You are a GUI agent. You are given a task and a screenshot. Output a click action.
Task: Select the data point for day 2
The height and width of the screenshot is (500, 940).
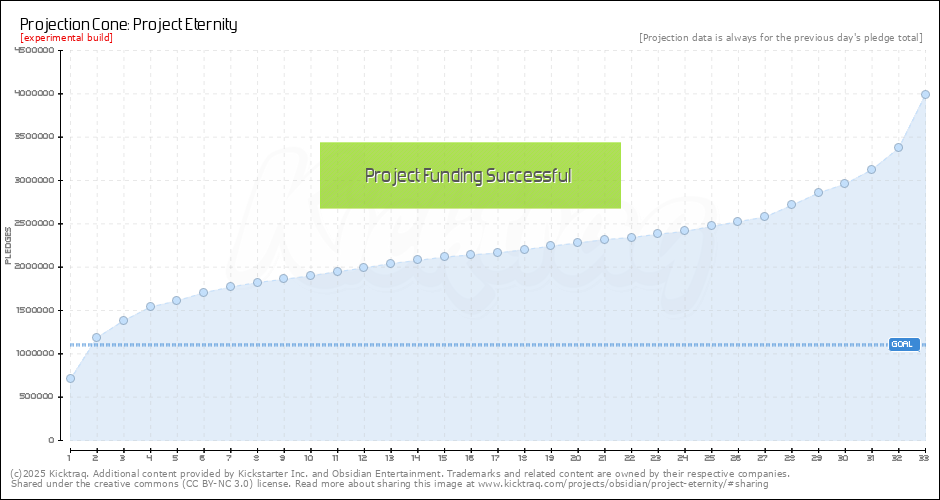[97, 338]
